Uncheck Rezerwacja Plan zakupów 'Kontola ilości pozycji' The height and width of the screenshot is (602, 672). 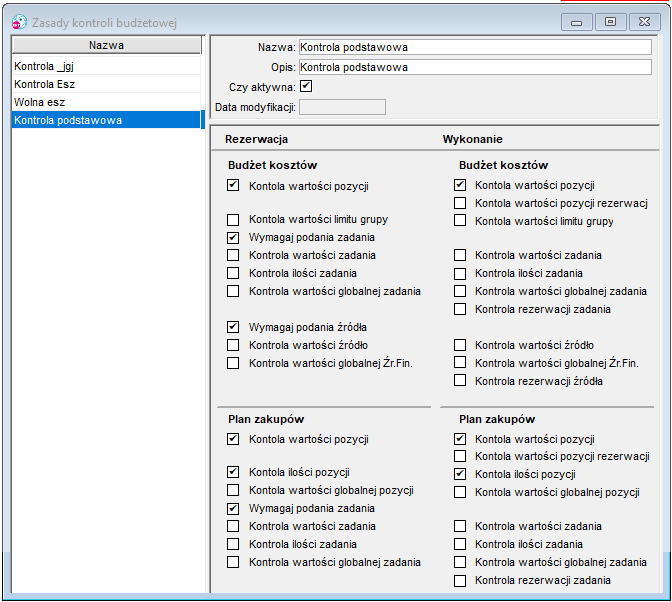233,472
